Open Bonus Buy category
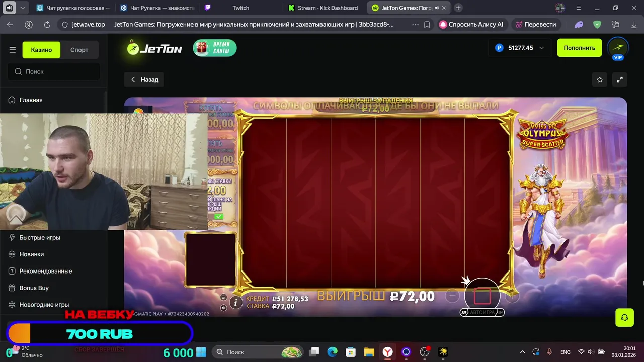This screenshot has height=362, width=644. click(34, 288)
